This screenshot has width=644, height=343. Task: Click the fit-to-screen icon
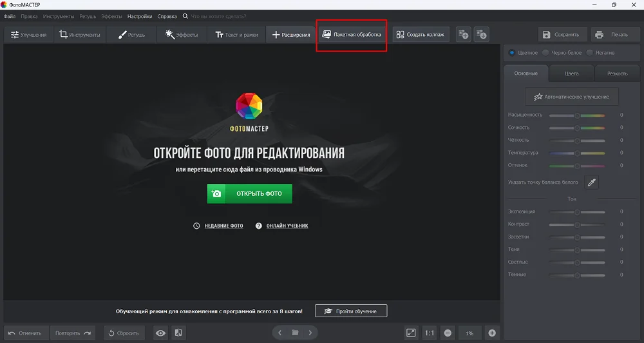411,333
